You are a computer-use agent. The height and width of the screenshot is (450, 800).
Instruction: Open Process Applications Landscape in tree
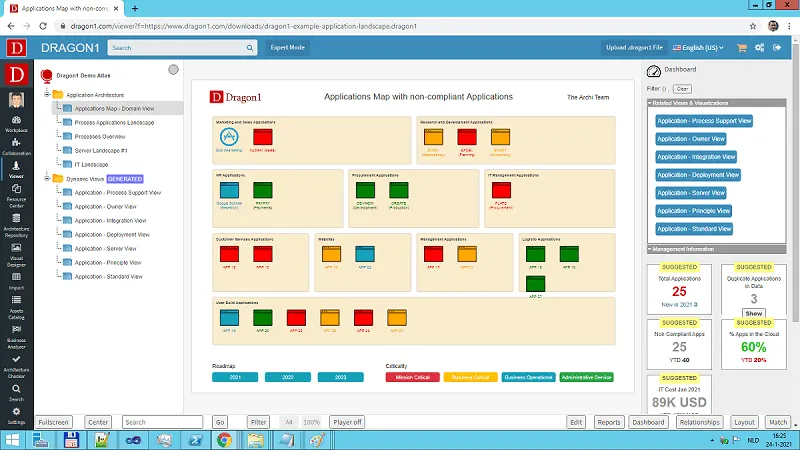click(114, 122)
